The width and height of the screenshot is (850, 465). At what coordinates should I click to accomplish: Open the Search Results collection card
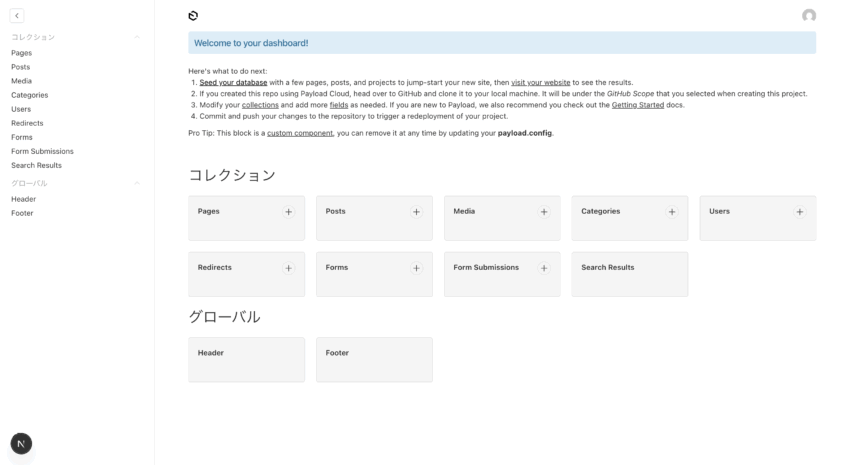629,274
